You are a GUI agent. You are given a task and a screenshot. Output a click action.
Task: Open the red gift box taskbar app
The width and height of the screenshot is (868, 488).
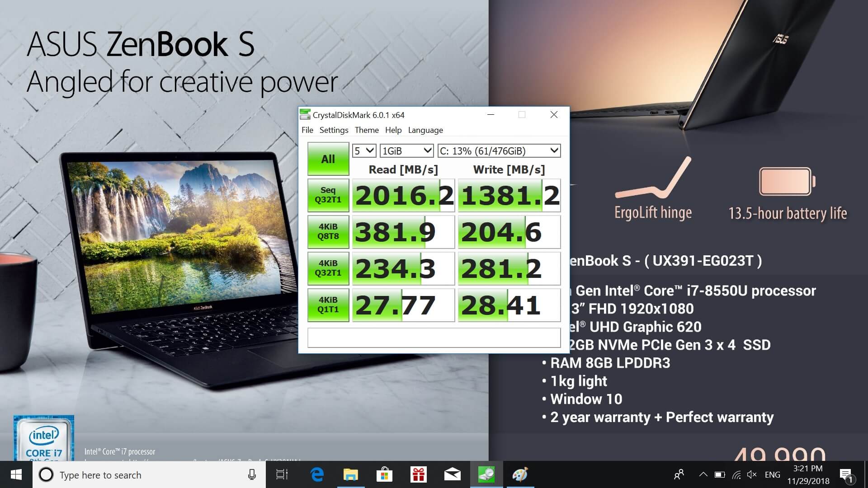[419, 474]
